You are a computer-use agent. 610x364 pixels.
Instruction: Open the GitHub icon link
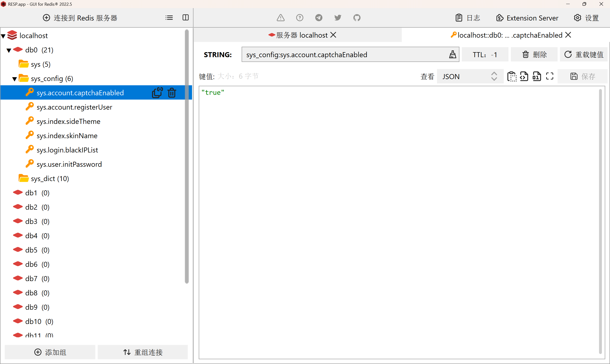[x=357, y=18]
